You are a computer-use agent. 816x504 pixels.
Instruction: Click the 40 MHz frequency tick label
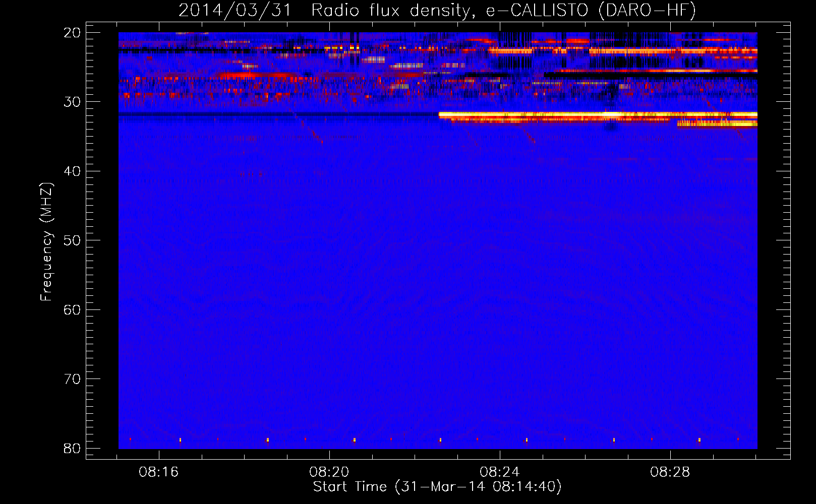pyautogui.click(x=72, y=171)
